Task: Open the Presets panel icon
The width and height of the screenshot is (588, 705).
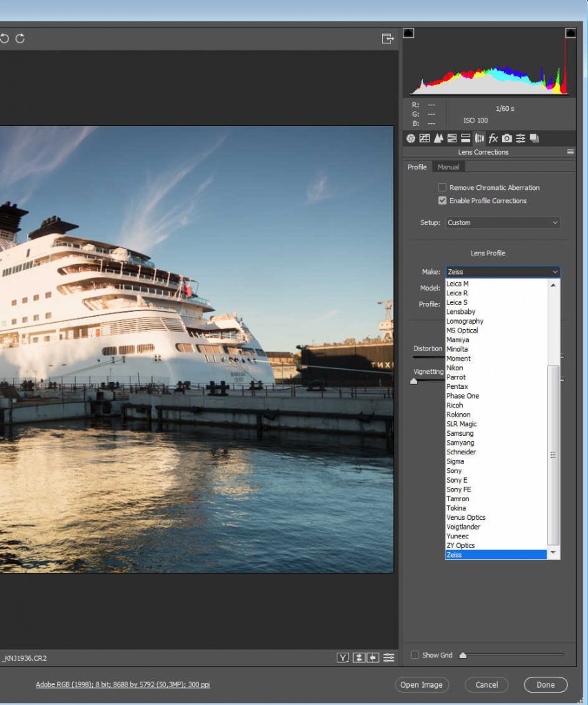Action: 521,138
